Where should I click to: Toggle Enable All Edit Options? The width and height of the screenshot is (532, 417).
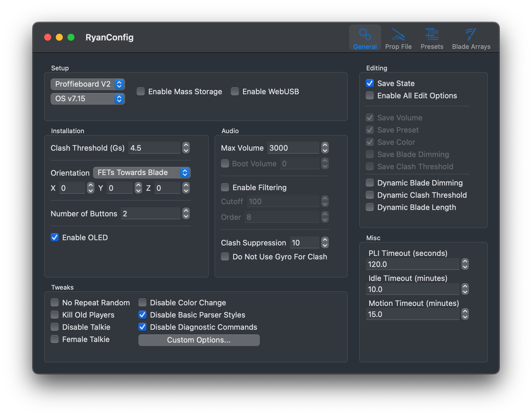click(369, 95)
